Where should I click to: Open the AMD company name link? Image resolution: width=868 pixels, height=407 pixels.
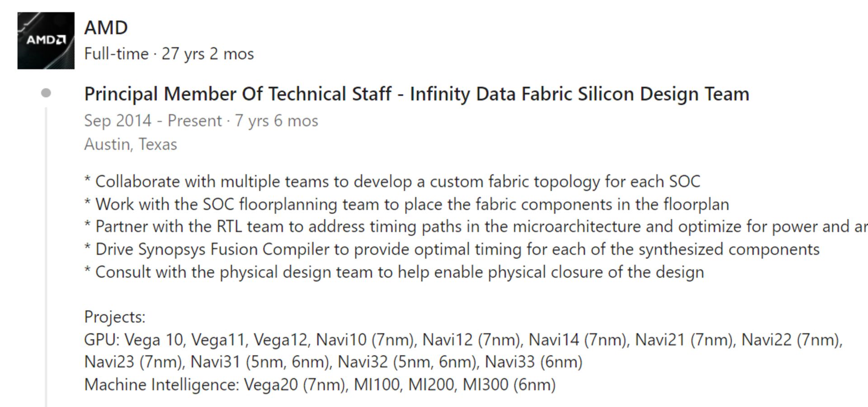tap(106, 28)
